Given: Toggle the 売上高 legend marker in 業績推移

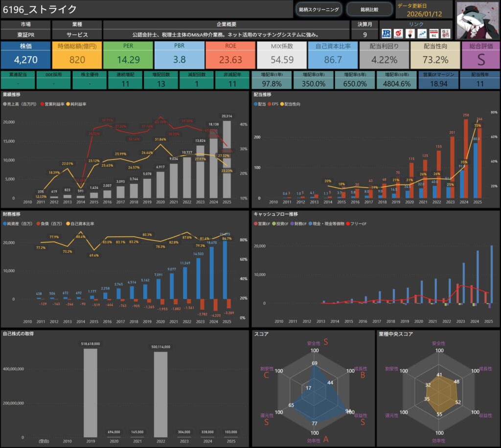Looking at the screenshot, I should (x=5, y=104).
